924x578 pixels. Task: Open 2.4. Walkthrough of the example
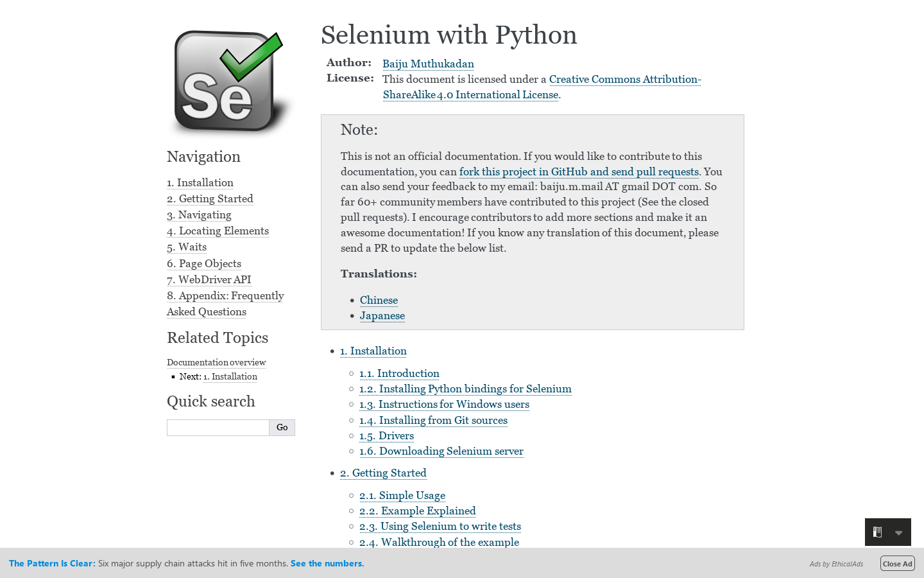[x=439, y=542]
